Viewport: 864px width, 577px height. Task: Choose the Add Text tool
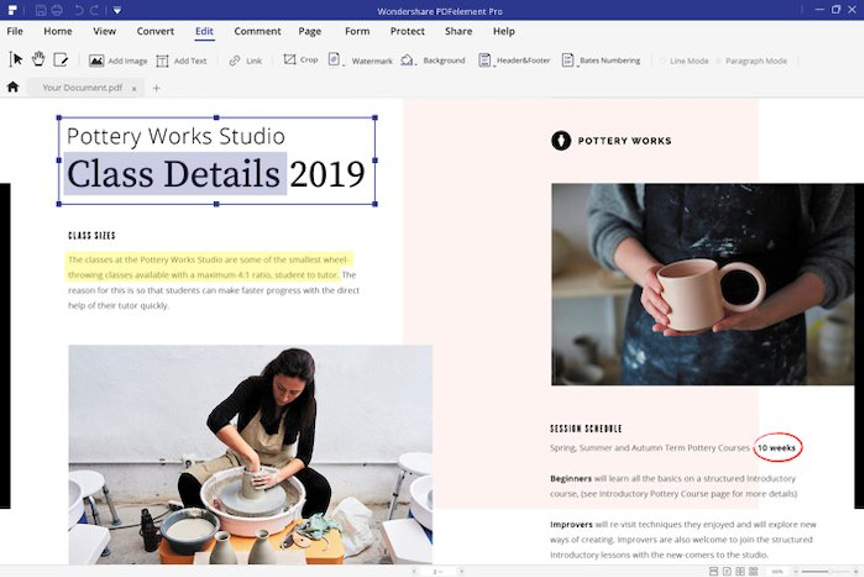(x=181, y=61)
